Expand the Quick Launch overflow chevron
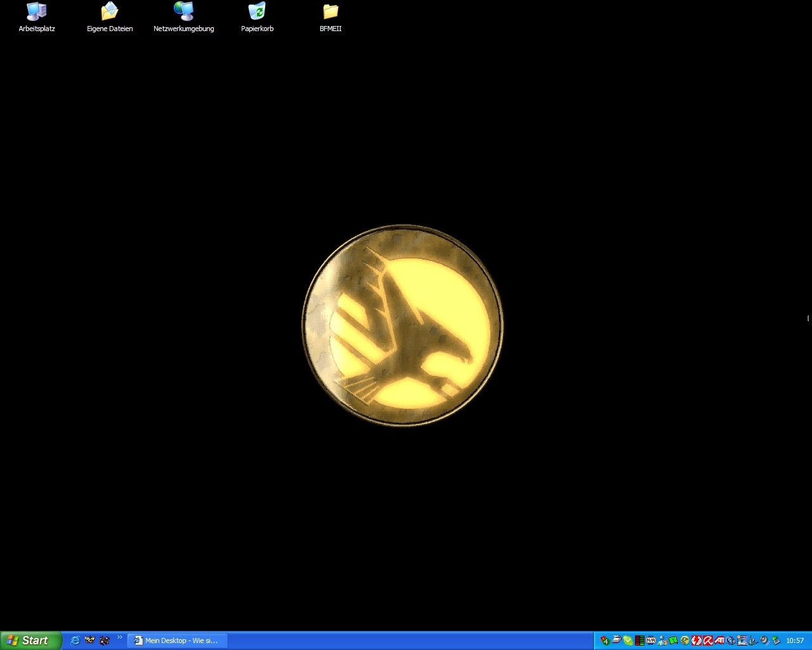The height and width of the screenshot is (650, 812). click(119, 638)
